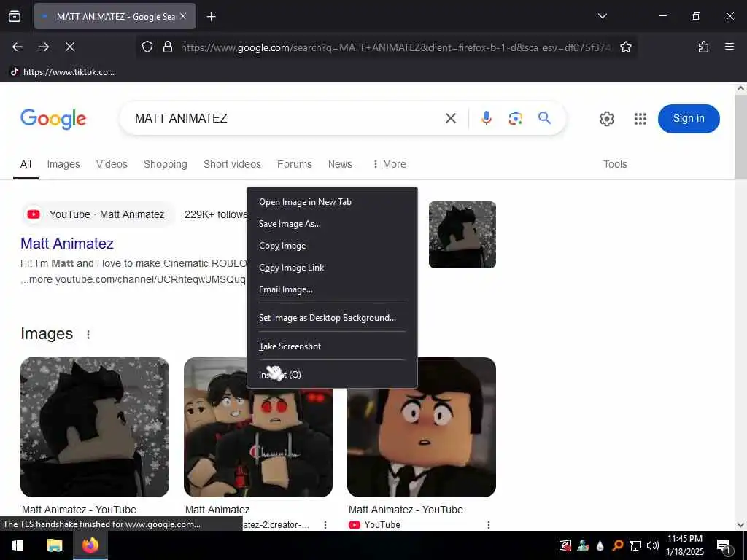Image resolution: width=747 pixels, height=560 pixels.
Task: Open Windows Start menu
Action: point(18,545)
